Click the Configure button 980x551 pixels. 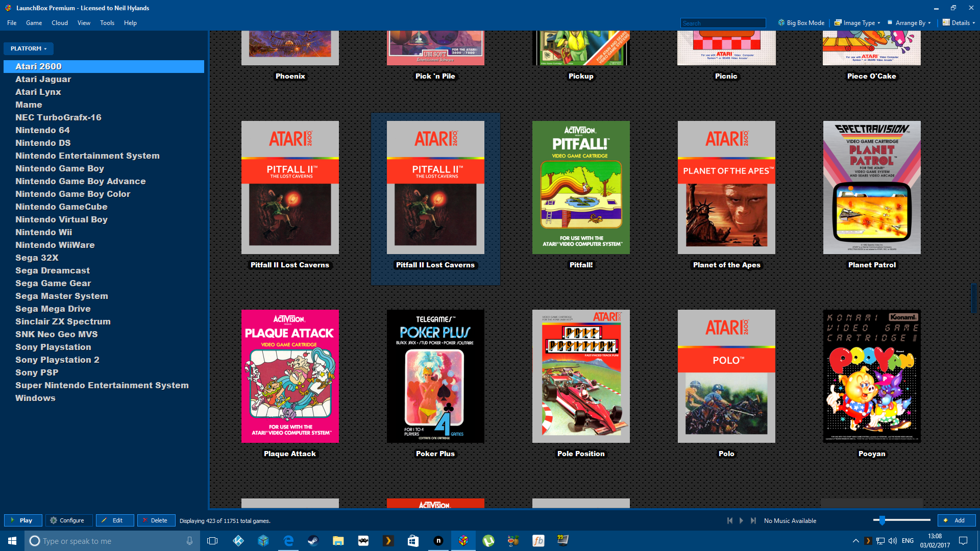(69, 520)
